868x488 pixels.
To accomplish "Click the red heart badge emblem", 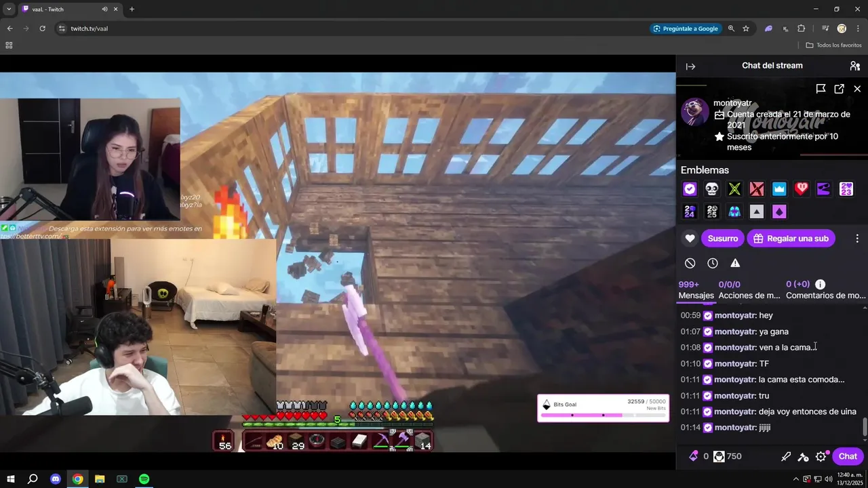I will (802, 189).
